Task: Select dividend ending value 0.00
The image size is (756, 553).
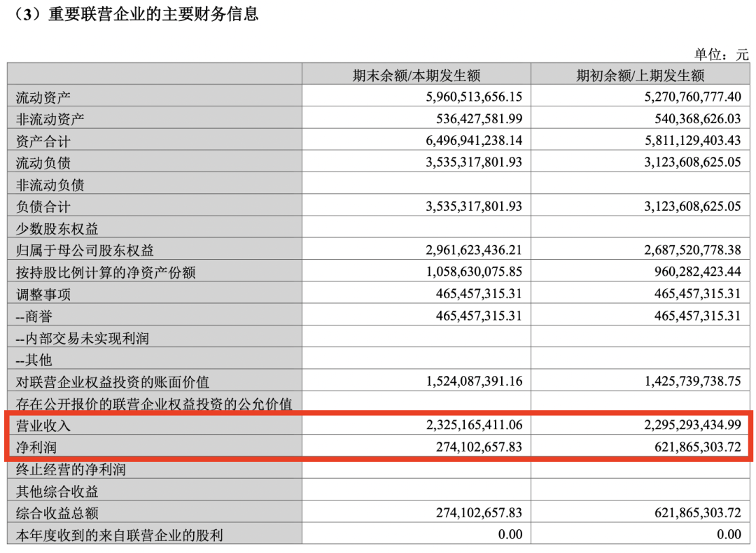Action: click(510, 535)
